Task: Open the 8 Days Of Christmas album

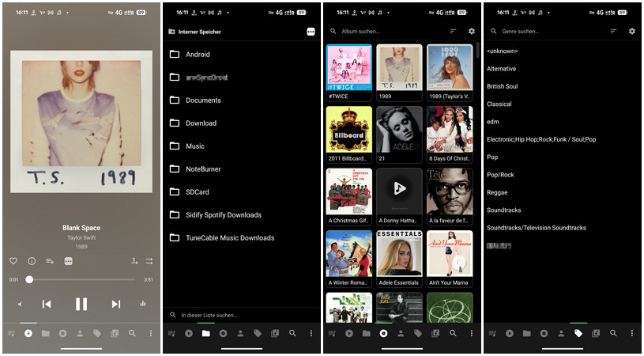Action: click(450, 134)
